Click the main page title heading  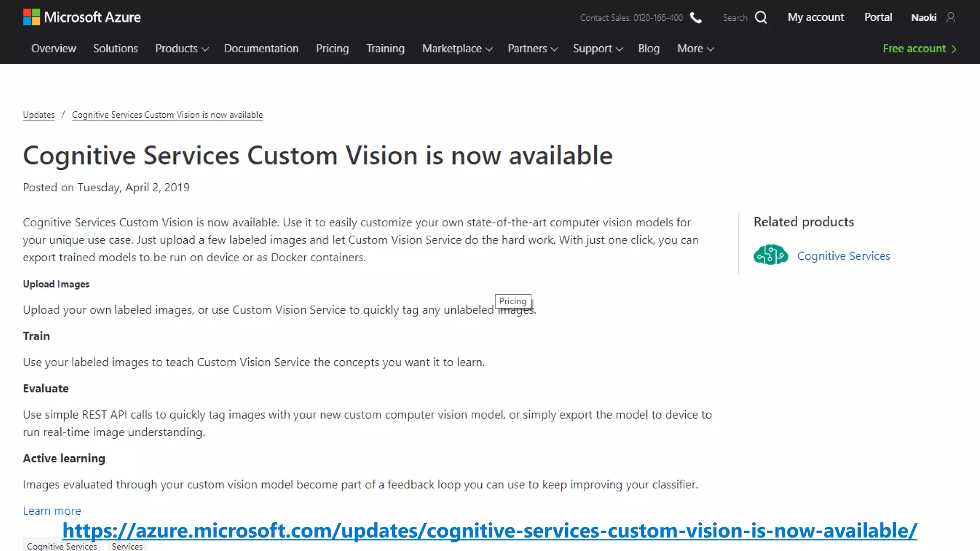[318, 156]
